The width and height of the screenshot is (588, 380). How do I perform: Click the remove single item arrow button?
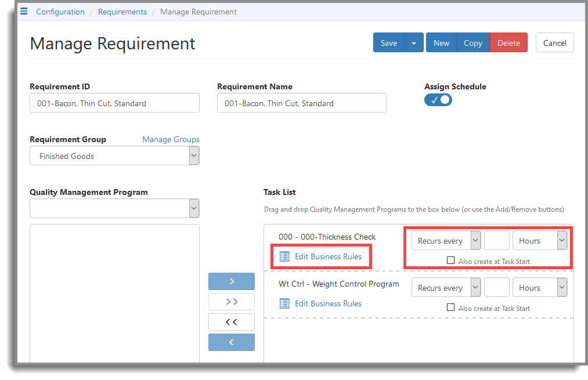click(x=232, y=342)
